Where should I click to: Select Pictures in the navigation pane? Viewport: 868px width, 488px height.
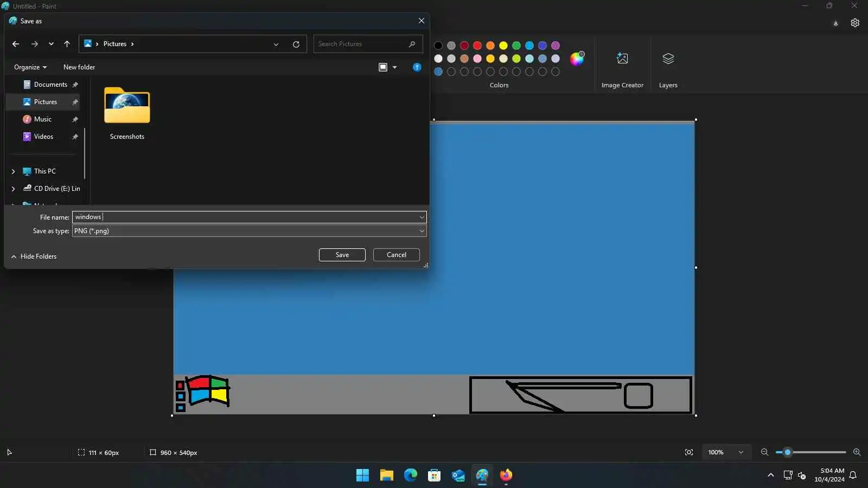(x=46, y=102)
